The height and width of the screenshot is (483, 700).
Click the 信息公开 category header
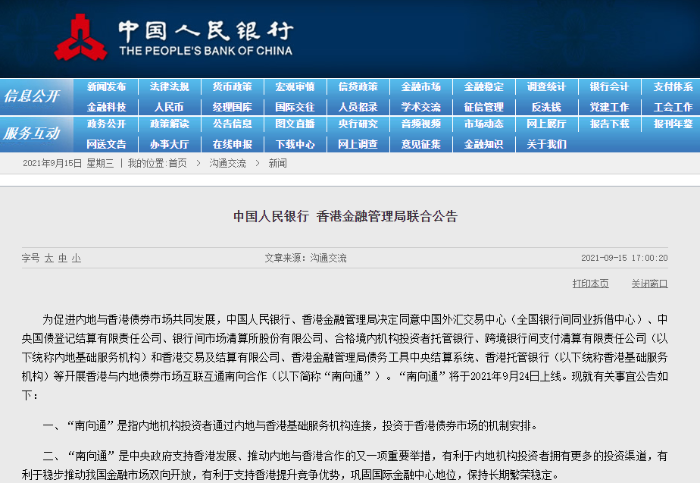click(x=32, y=96)
